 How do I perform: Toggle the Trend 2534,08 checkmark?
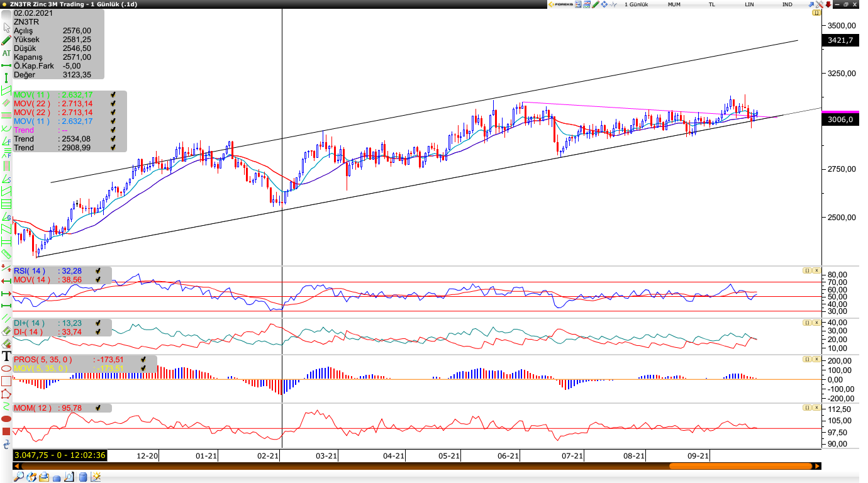(113, 139)
